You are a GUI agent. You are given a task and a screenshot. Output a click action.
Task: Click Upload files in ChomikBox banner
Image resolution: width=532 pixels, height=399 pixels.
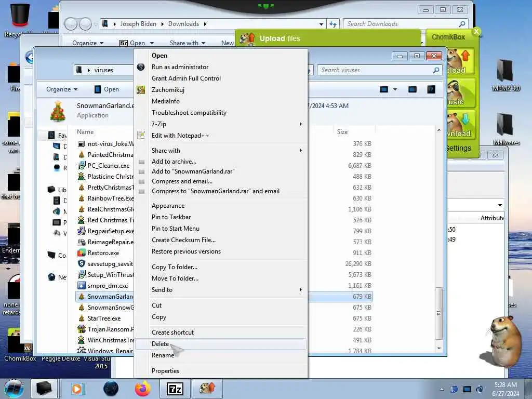click(x=280, y=38)
